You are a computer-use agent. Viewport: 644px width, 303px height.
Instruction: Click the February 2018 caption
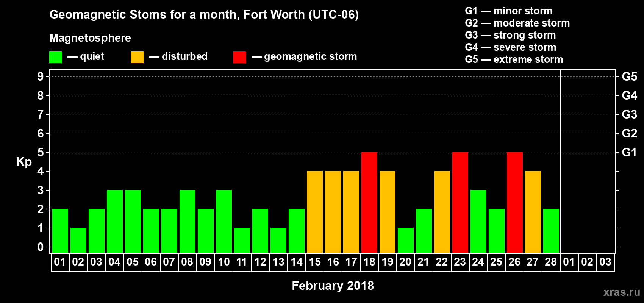tap(333, 286)
